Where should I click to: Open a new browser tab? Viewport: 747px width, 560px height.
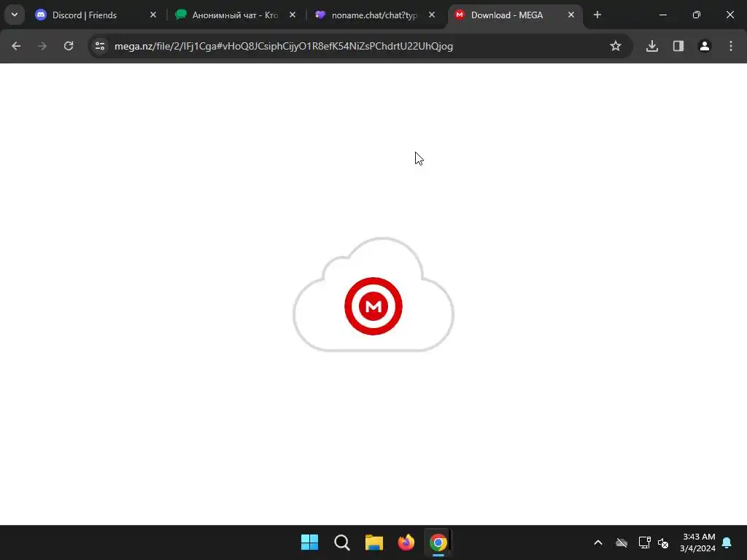coord(597,15)
